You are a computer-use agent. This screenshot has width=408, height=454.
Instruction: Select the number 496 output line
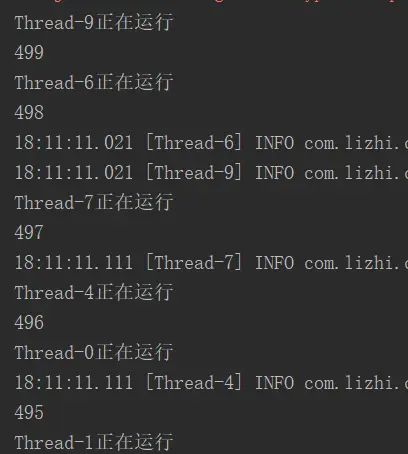(29, 322)
